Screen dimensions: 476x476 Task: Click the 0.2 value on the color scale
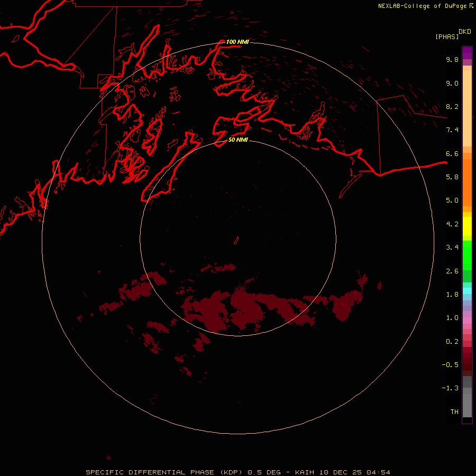(x=452, y=342)
